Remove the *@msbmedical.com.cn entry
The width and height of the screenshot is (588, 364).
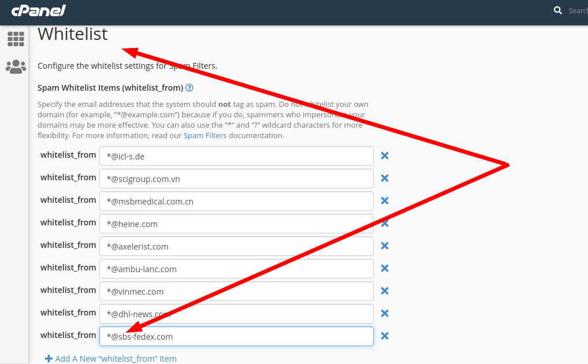(385, 200)
